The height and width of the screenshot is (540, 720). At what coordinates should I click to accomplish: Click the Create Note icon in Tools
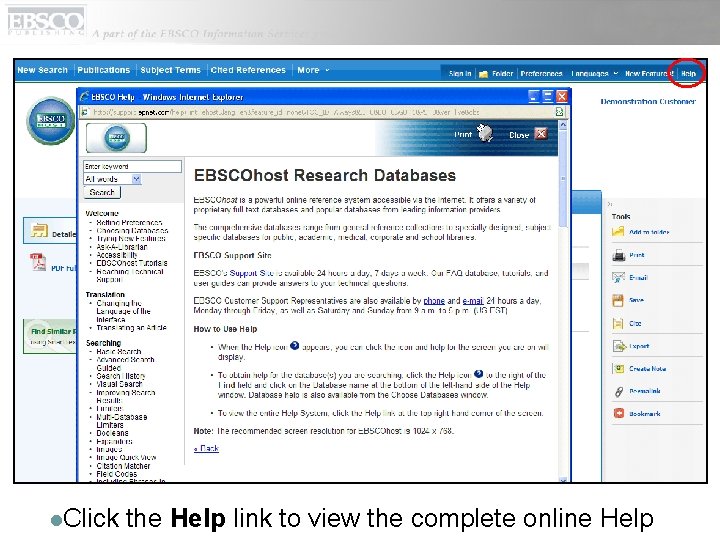618,368
